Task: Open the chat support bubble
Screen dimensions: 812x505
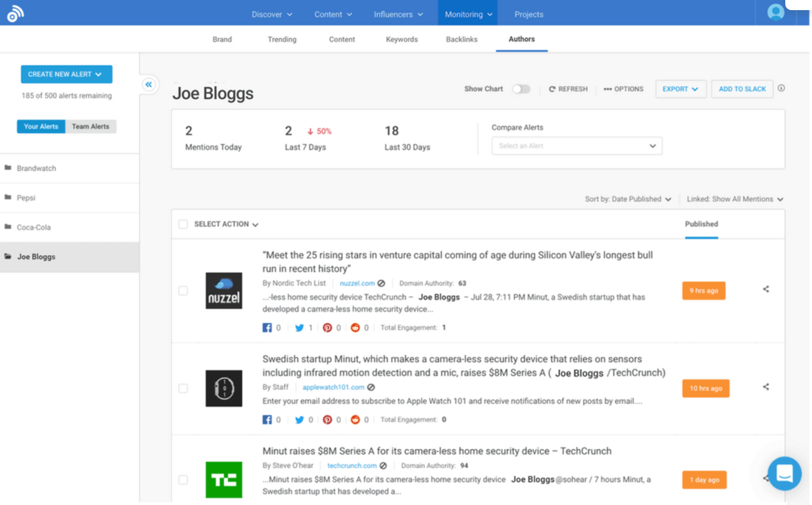Action: (x=784, y=474)
